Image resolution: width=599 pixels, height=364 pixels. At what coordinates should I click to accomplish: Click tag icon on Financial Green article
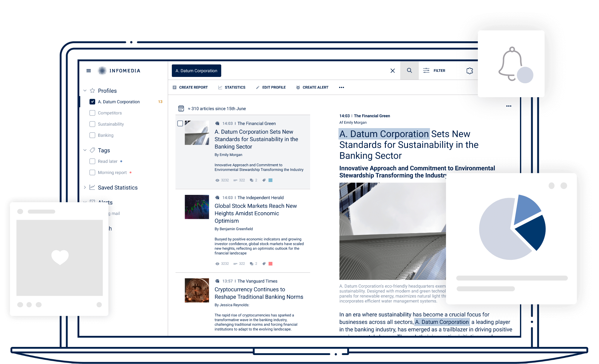coord(264,180)
